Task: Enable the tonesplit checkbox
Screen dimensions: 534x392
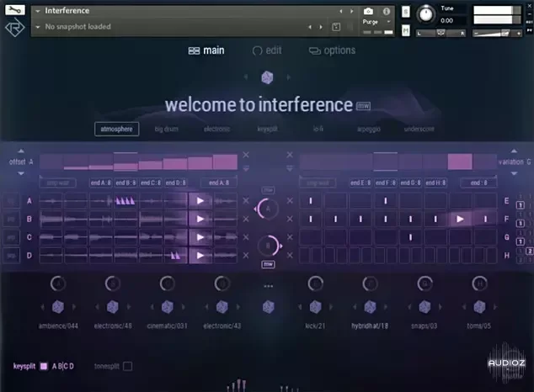Action: (128, 366)
